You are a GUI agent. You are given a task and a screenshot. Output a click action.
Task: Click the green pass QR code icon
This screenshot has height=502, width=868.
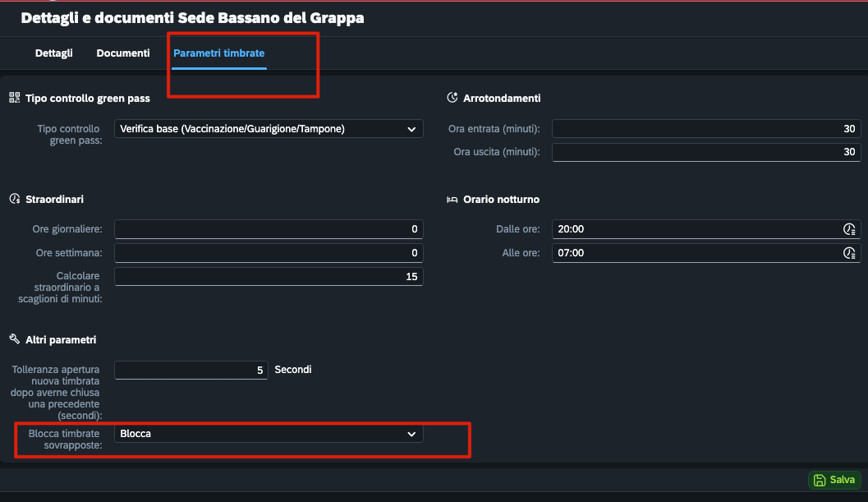[x=15, y=98]
